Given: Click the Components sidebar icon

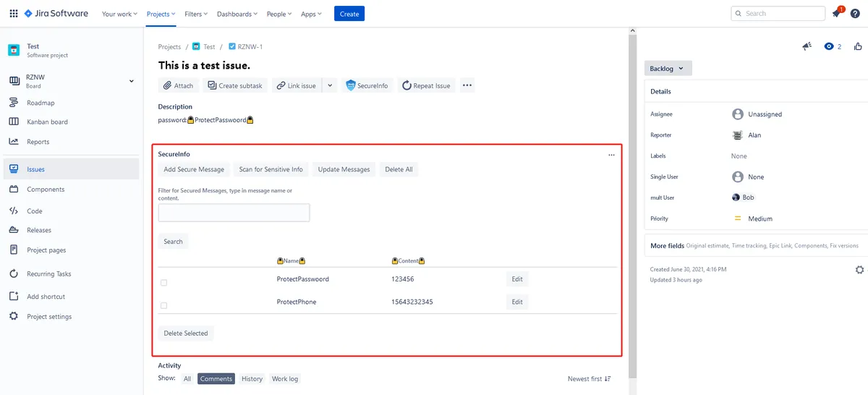Looking at the screenshot, I should [x=13, y=190].
